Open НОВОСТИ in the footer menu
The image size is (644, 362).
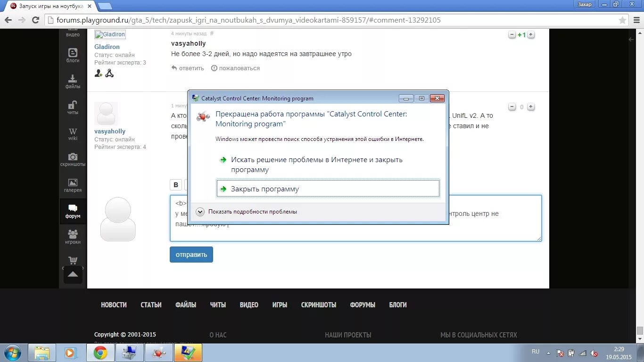point(114,305)
